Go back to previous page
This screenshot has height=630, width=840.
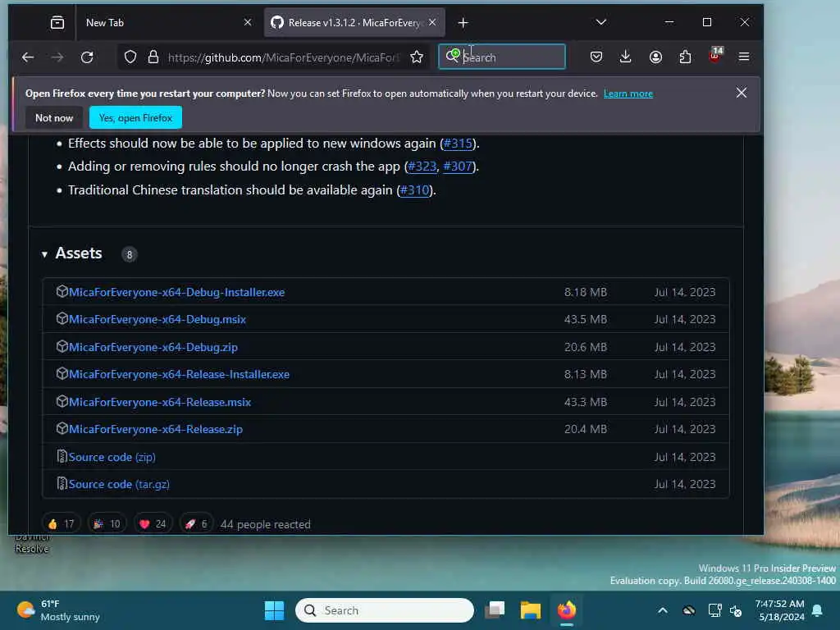point(28,57)
